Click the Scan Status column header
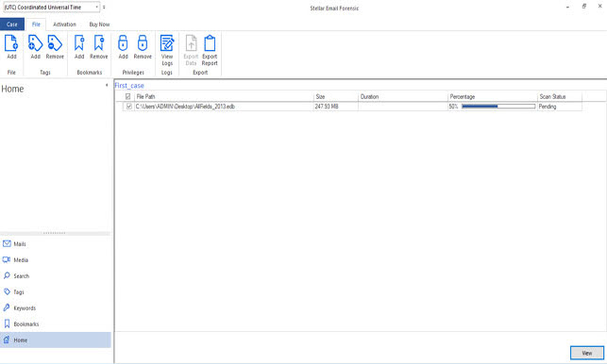Image resolution: width=607 pixels, height=364 pixels. pyautogui.click(x=560, y=97)
